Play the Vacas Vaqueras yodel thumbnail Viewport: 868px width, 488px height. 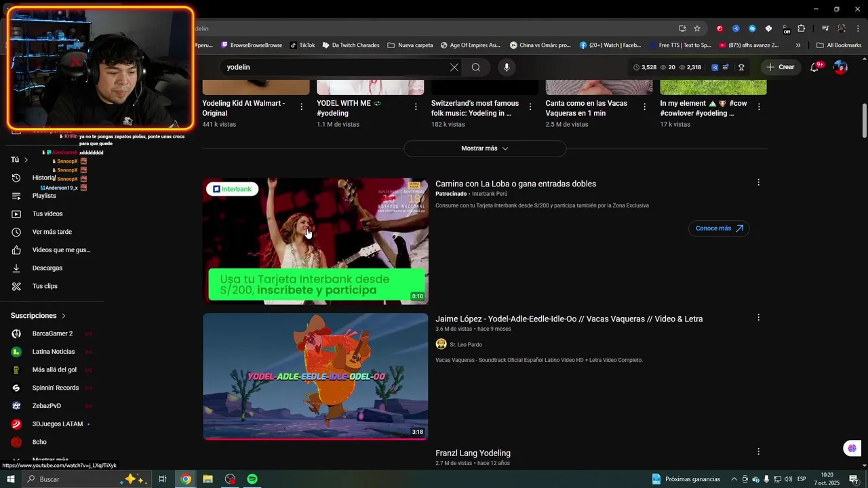(315, 376)
